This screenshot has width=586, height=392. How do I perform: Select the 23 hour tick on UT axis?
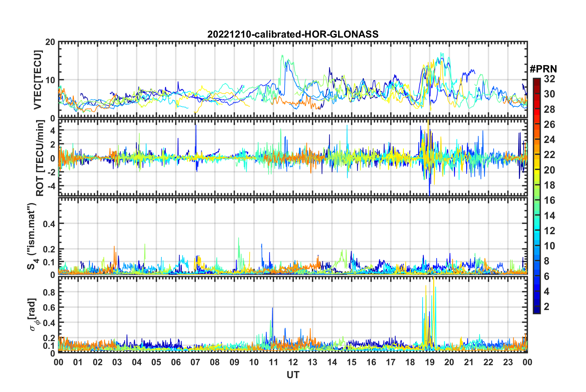pos(508,362)
